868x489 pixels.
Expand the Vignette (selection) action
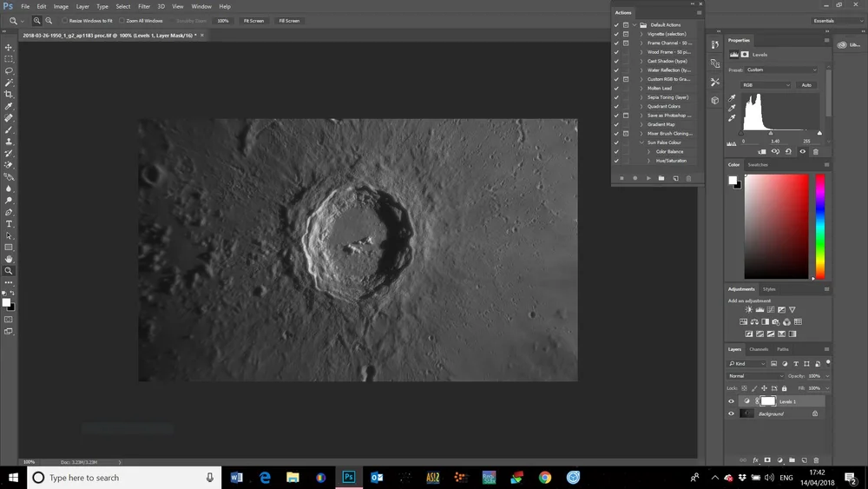pyautogui.click(x=641, y=34)
